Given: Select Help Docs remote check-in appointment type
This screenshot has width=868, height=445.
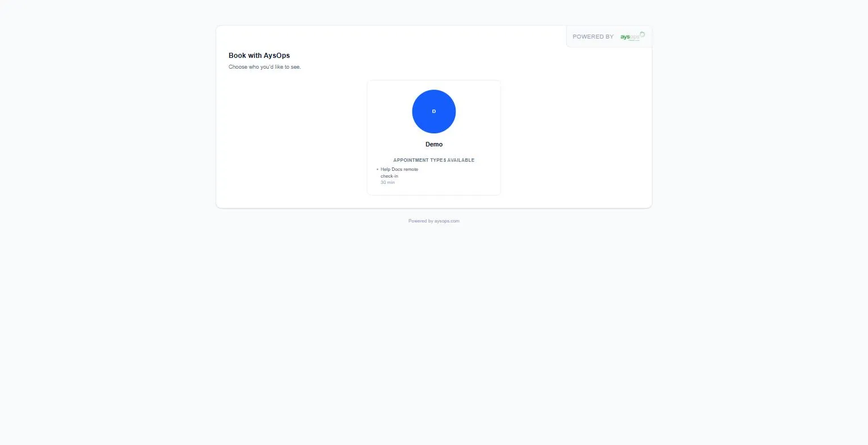Looking at the screenshot, I should click(x=399, y=173).
